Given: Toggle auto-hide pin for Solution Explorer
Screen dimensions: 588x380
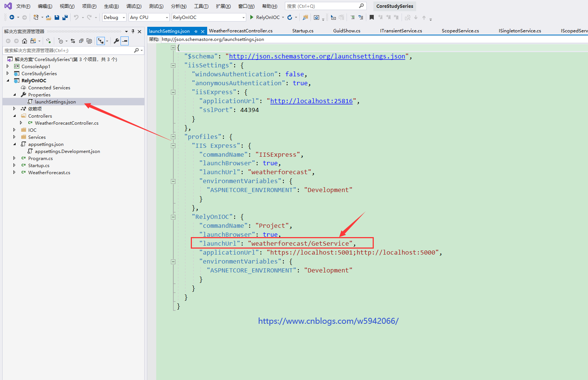Looking at the screenshot, I should tap(133, 32).
